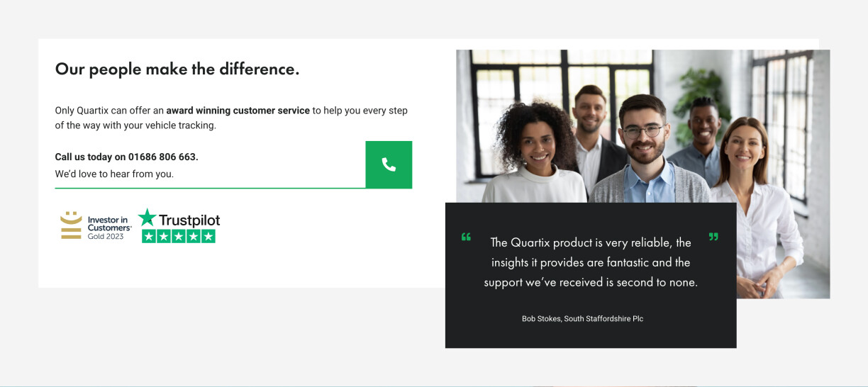The height and width of the screenshot is (387, 868).
Task: Click the 'We'd love to hear from you.' text
Action: (x=114, y=174)
